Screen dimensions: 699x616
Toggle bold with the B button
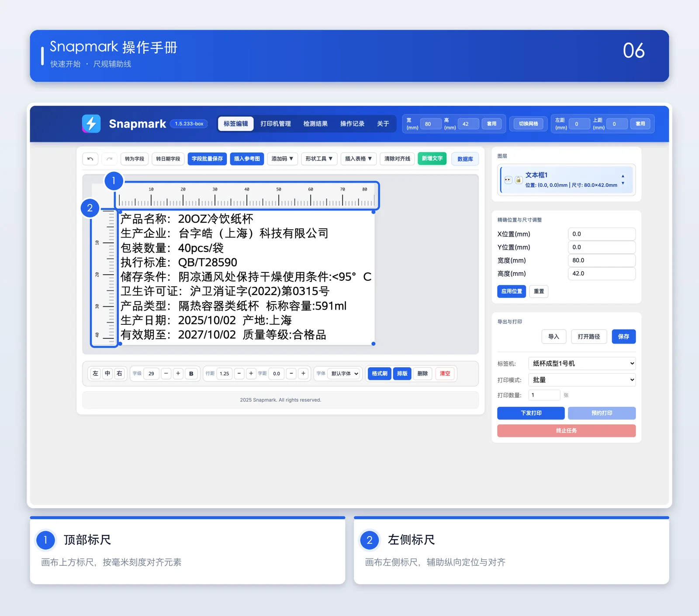191,374
